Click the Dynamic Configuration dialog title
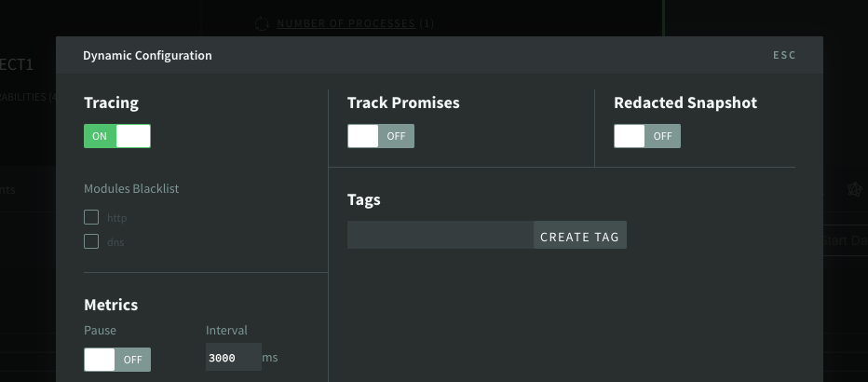Screen dimensions: 868x382 147,56
